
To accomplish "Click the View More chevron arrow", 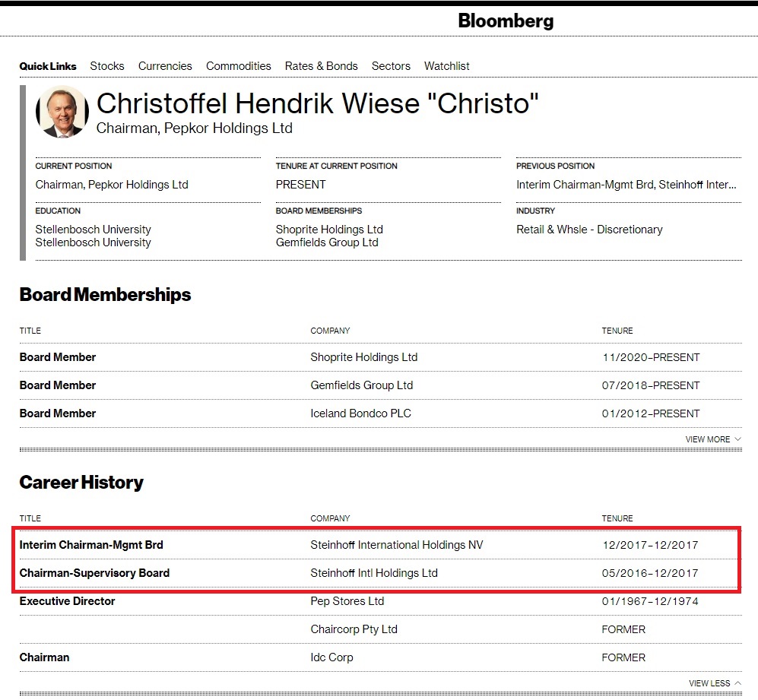I will (x=737, y=439).
